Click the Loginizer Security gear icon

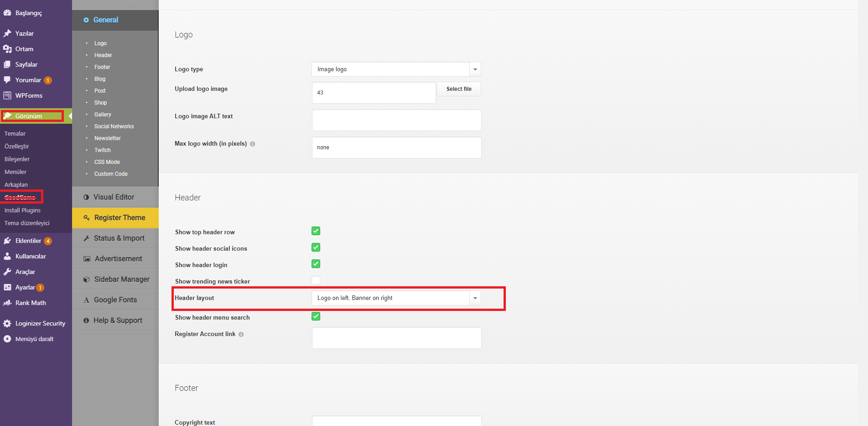point(7,323)
